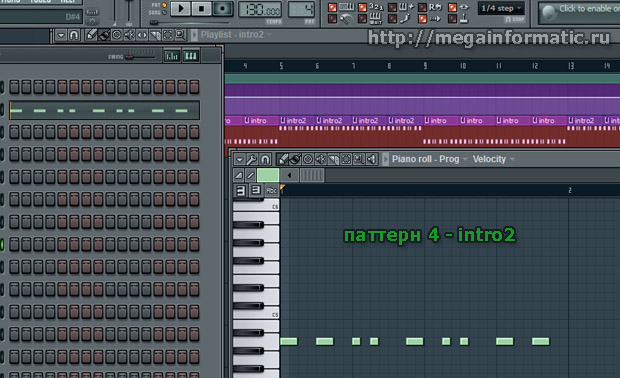Image resolution: width=620 pixels, height=378 pixels.
Task: Select the Piano roll select tool
Action: pos(346,159)
